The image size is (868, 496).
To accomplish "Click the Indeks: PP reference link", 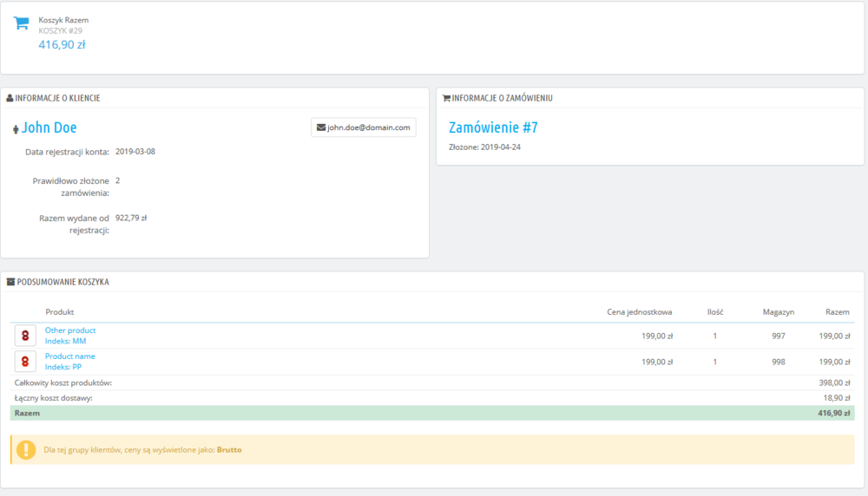I will coord(63,367).
